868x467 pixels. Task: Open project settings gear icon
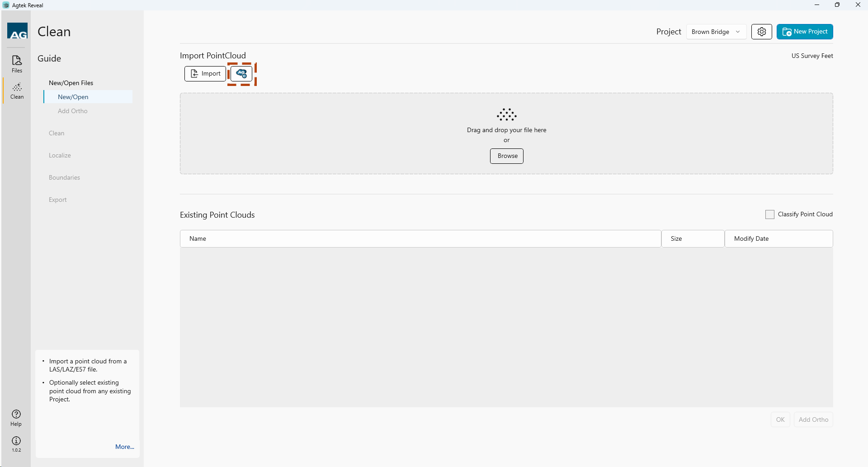[x=762, y=32]
